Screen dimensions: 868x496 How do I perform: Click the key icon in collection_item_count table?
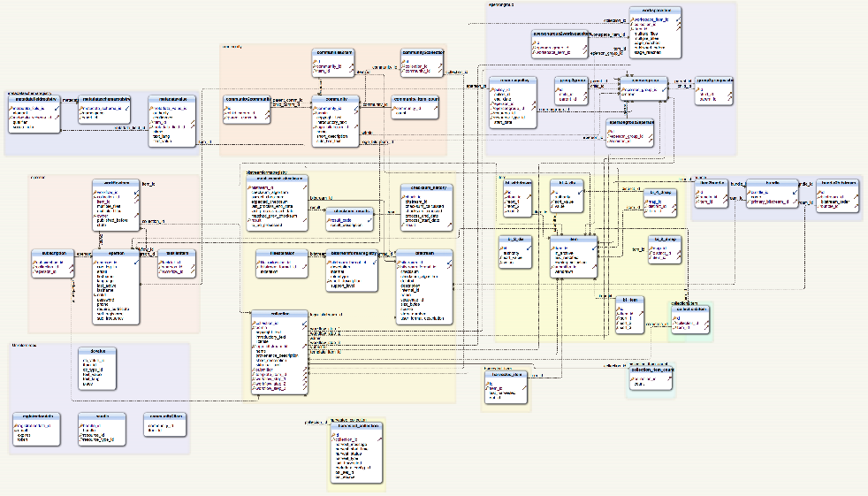632,379
